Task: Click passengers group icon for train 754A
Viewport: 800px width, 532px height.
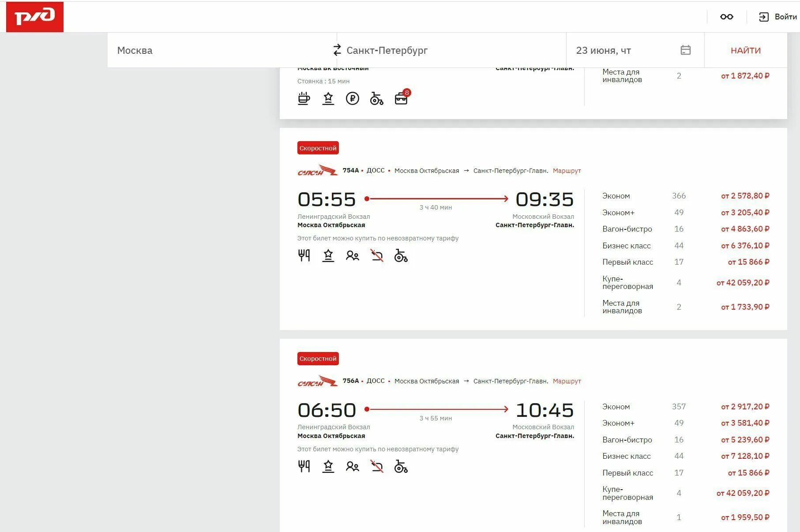Action: [x=353, y=255]
